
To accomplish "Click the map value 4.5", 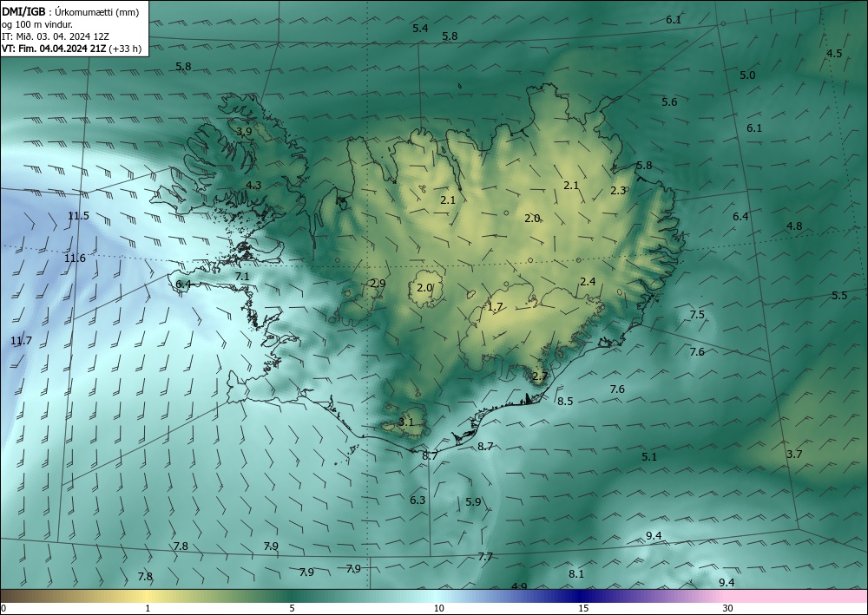I will pyautogui.click(x=833, y=54).
